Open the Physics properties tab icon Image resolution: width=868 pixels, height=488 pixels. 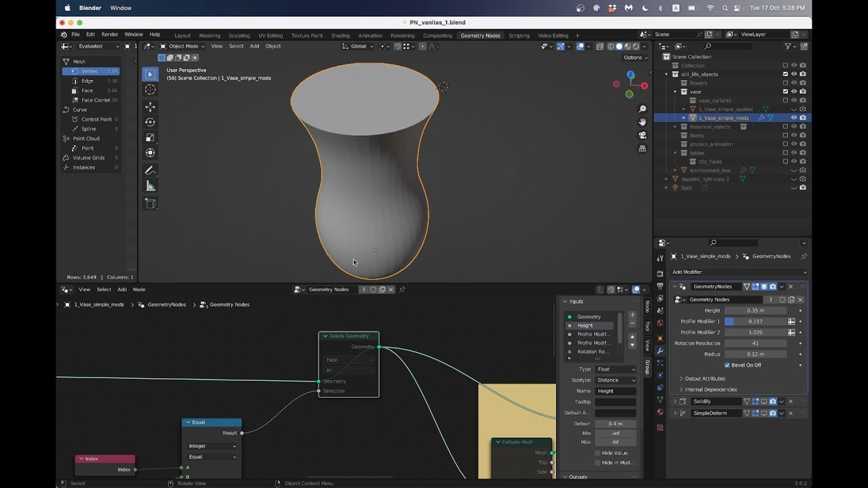tap(660, 375)
